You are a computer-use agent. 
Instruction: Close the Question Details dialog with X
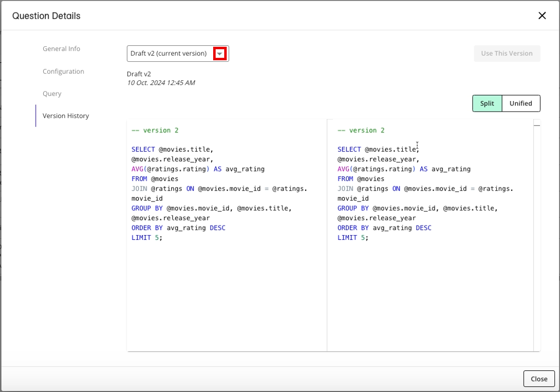pyautogui.click(x=542, y=16)
